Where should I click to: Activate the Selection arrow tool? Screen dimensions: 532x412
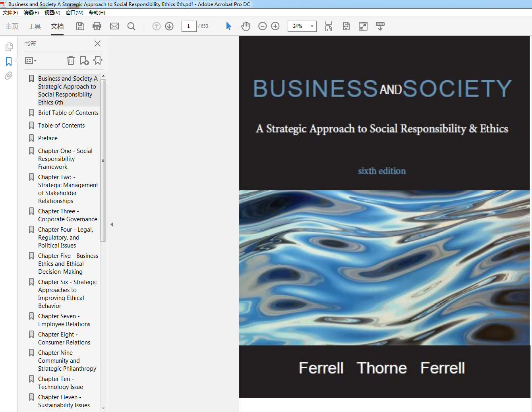pos(228,26)
